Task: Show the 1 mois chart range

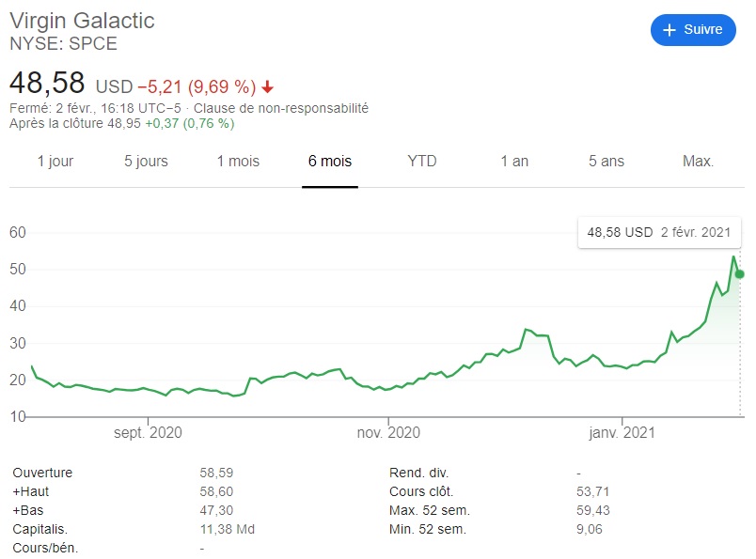Action: (x=238, y=162)
